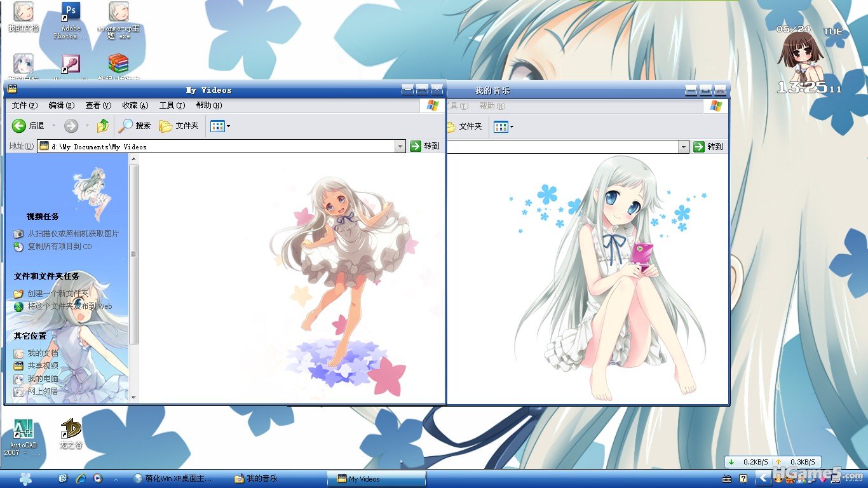Open 搜索 search in My Videos toolbar

[135, 126]
